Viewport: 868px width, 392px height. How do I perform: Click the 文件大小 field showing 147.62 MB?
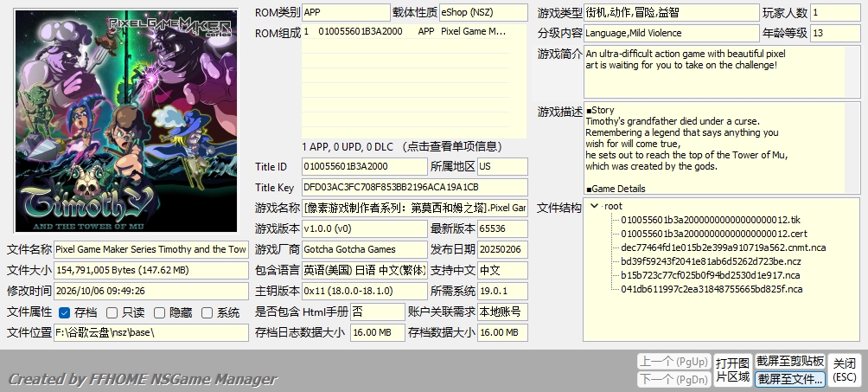pos(151,270)
